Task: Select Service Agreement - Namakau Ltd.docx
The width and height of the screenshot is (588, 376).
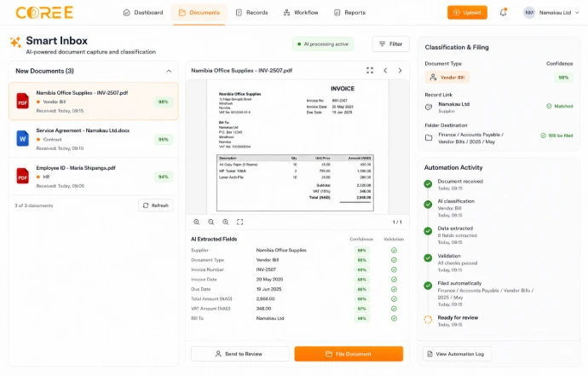Action: [94, 139]
